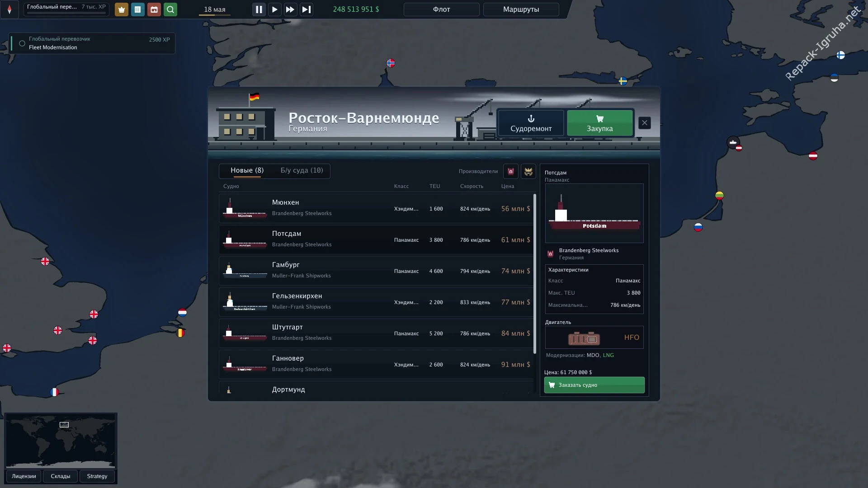Select the Гамбург ship row
868x488 pixels.
pyautogui.click(x=376, y=271)
